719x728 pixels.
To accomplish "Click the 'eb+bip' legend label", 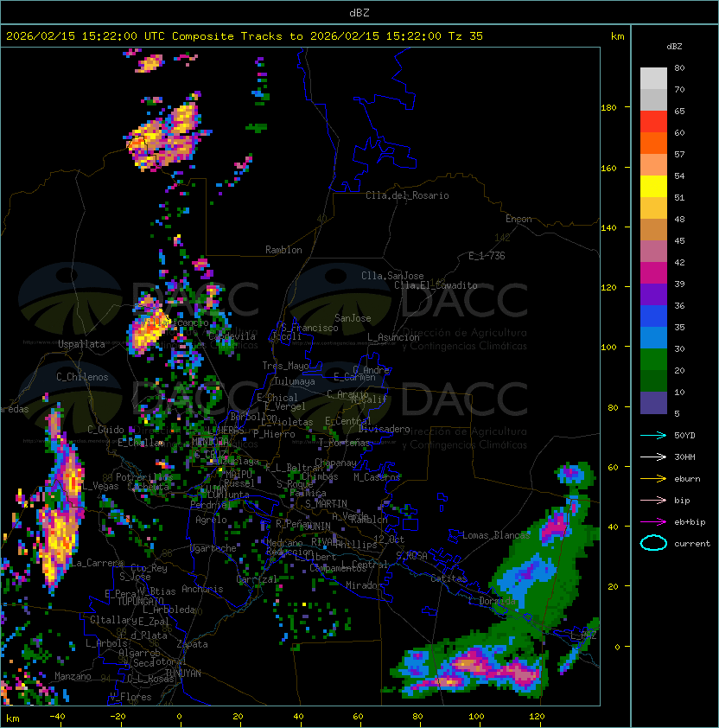I will [x=690, y=522].
